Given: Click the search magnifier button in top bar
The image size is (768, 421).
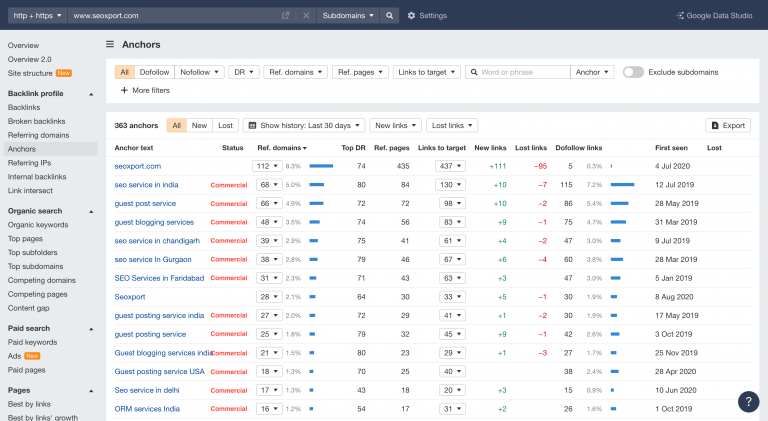Looking at the screenshot, I should coord(389,16).
